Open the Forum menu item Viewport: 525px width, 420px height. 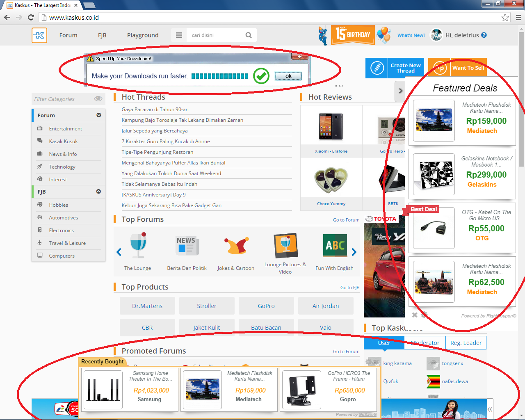[68, 35]
